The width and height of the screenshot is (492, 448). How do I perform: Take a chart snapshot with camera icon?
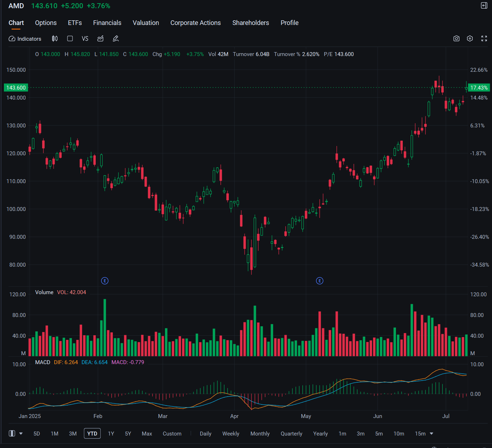456,39
